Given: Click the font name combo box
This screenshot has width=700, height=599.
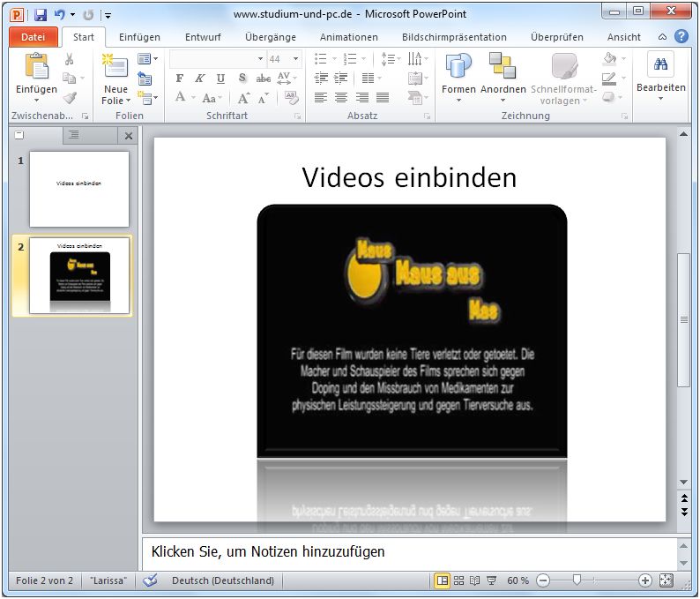Looking at the screenshot, I should pos(218,59).
